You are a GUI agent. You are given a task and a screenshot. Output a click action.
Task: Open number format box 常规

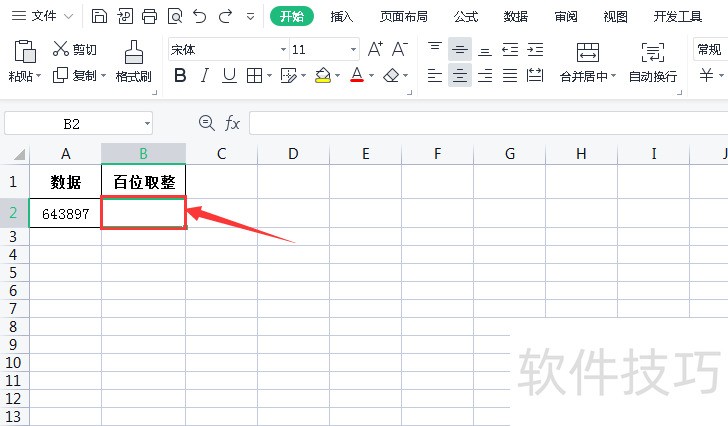pos(710,49)
